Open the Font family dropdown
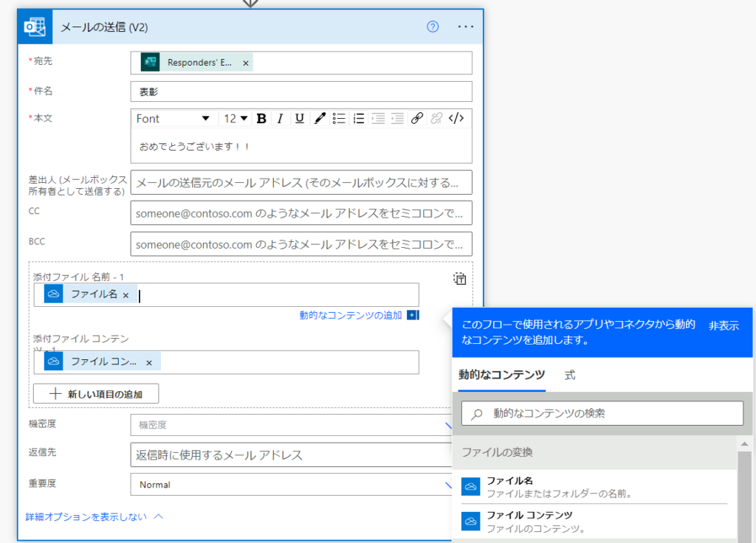The image size is (756, 543). (173, 118)
